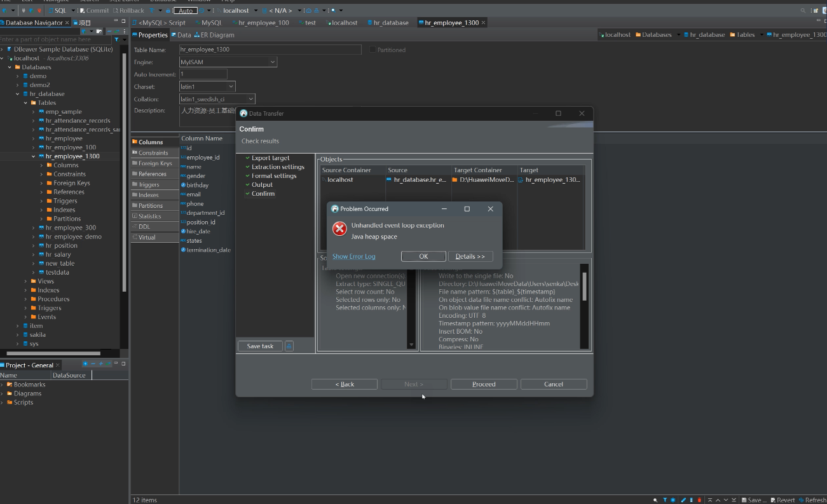
Task: Select the hr_salary table in navigator
Action: [x=58, y=255]
